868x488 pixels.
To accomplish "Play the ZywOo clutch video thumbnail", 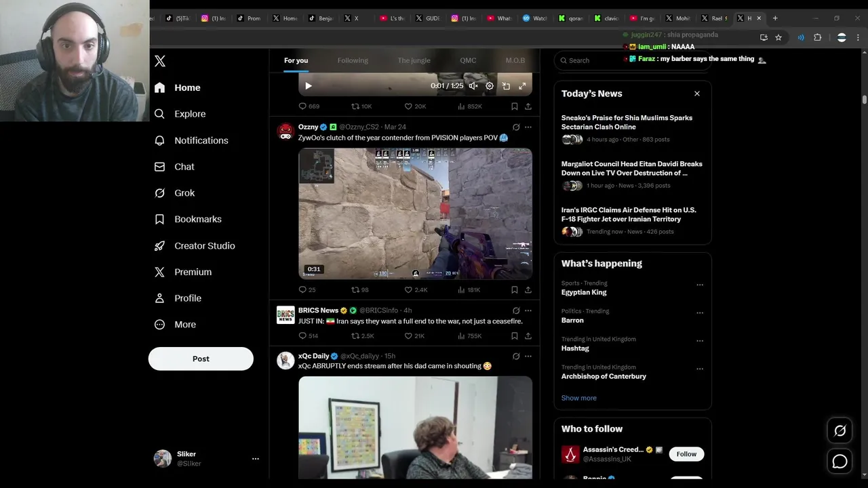I will [x=415, y=213].
